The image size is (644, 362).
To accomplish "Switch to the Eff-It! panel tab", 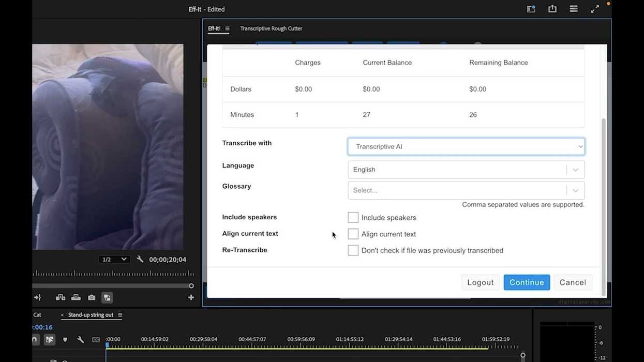I will 214,28.
